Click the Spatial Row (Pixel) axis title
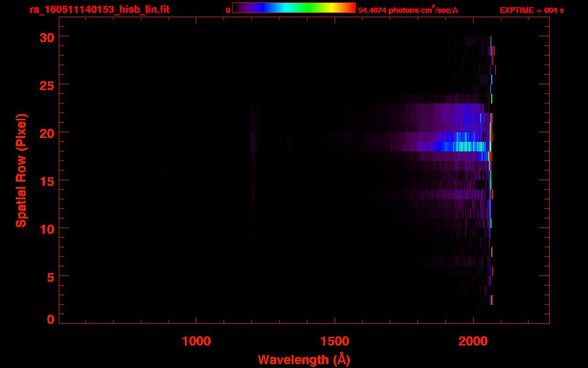This screenshot has height=368, width=588. pos(21,170)
